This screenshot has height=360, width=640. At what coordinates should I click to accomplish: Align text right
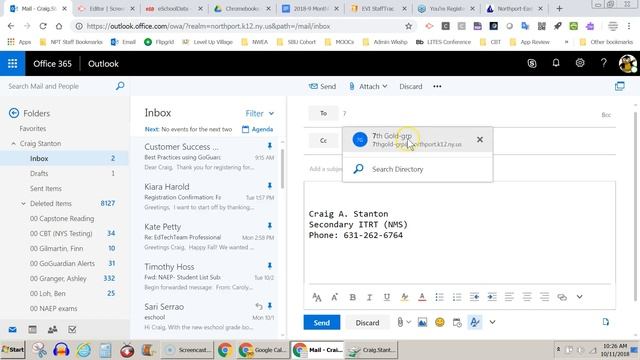tap(544, 297)
